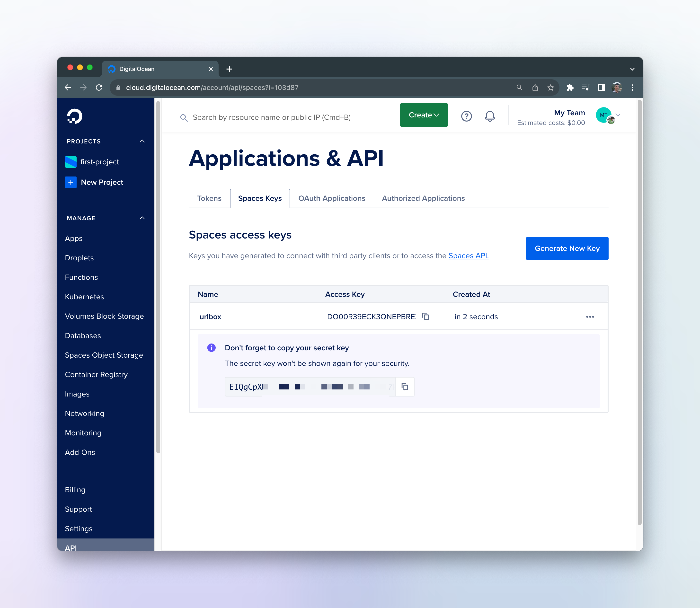
Task: Reload the page in the browser
Action: tap(99, 88)
